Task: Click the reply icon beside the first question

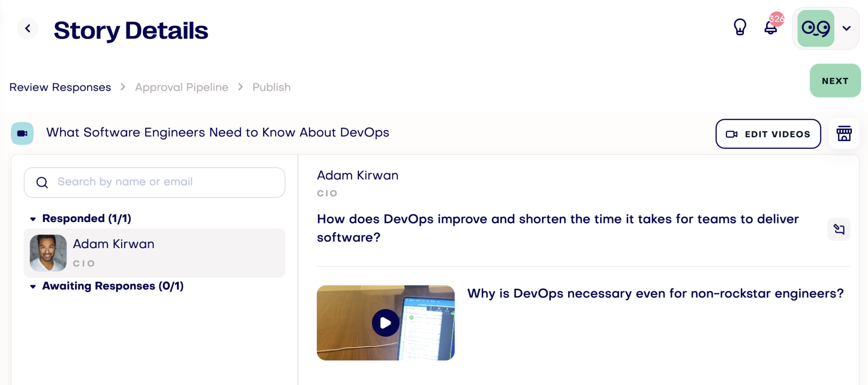Action: (839, 229)
